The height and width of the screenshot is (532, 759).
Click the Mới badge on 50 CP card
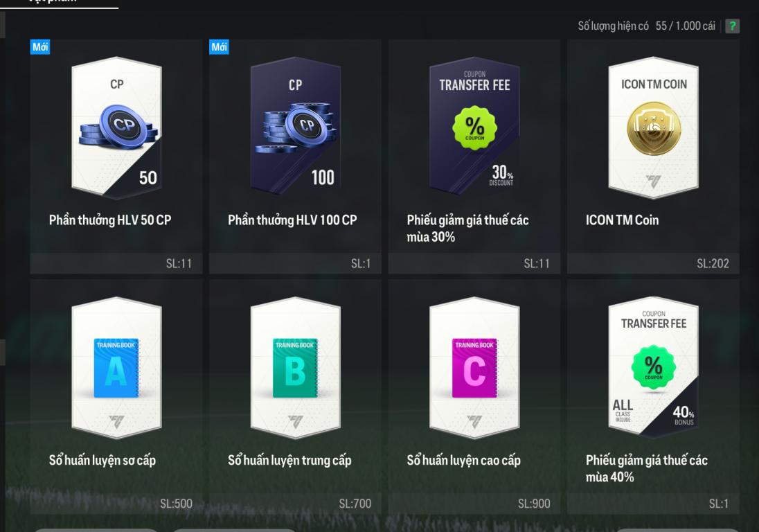(40, 47)
